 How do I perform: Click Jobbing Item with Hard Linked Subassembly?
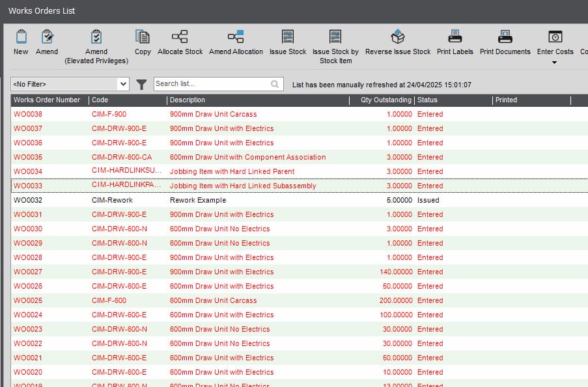point(243,186)
